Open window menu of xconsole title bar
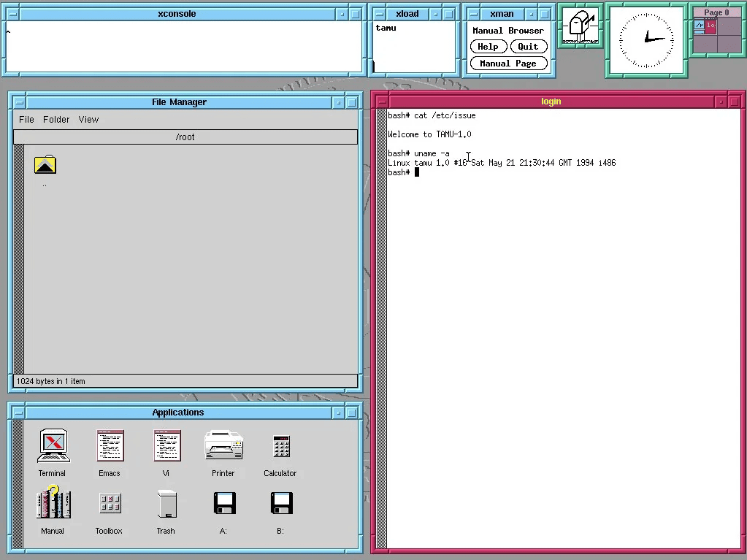The height and width of the screenshot is (560, 747). pyautogui.click(x=13, y=14)
